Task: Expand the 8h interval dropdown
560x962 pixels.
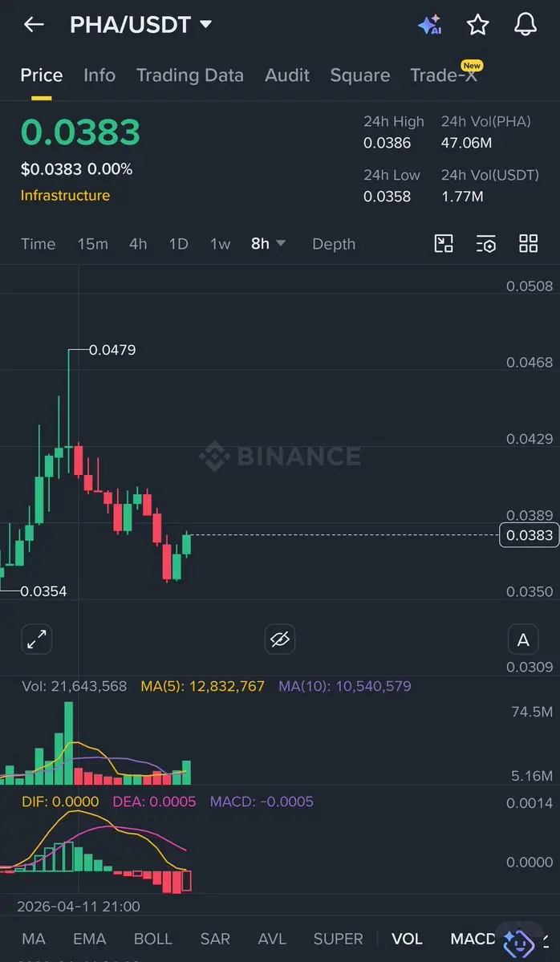Action: 268,244
